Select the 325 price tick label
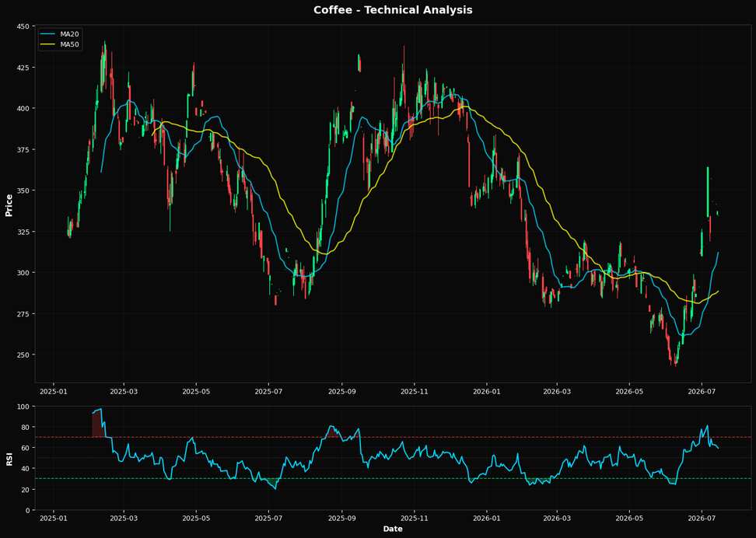The height and width of the screenshot is (538, 756). pos(23,232)
